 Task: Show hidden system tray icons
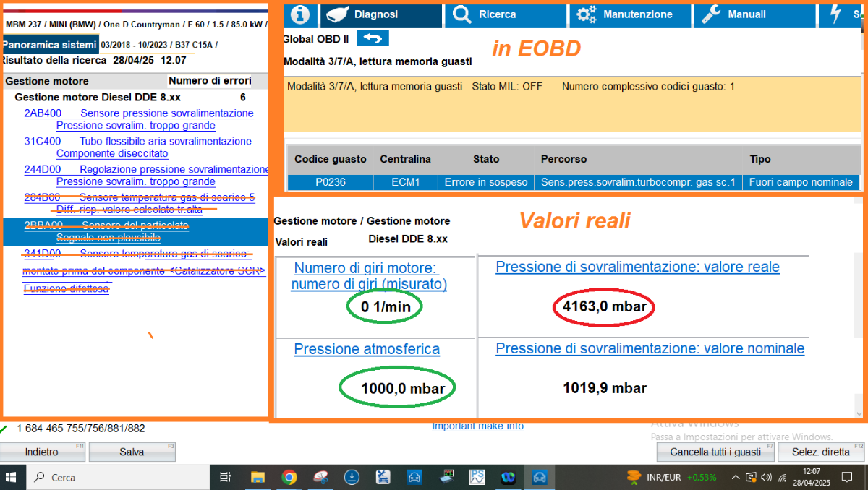[x=736, y=478]
